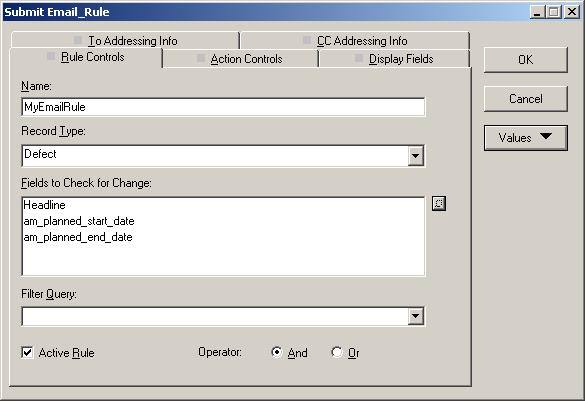Confirm the rule with OK

tap(526, 59)
